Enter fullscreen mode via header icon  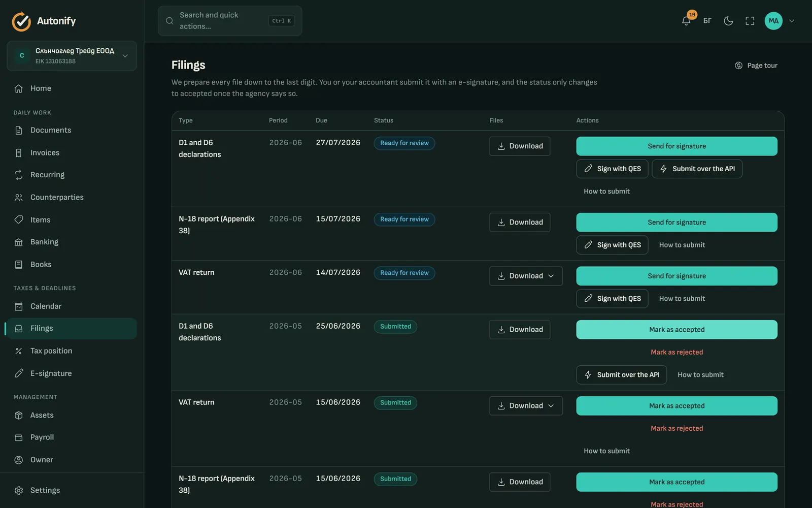point(750,21)
